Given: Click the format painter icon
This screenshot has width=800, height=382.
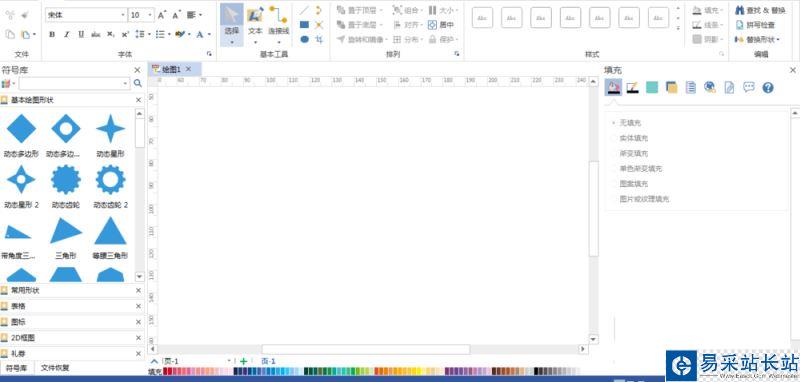Looking at the screenshot, I should (24, 15).
